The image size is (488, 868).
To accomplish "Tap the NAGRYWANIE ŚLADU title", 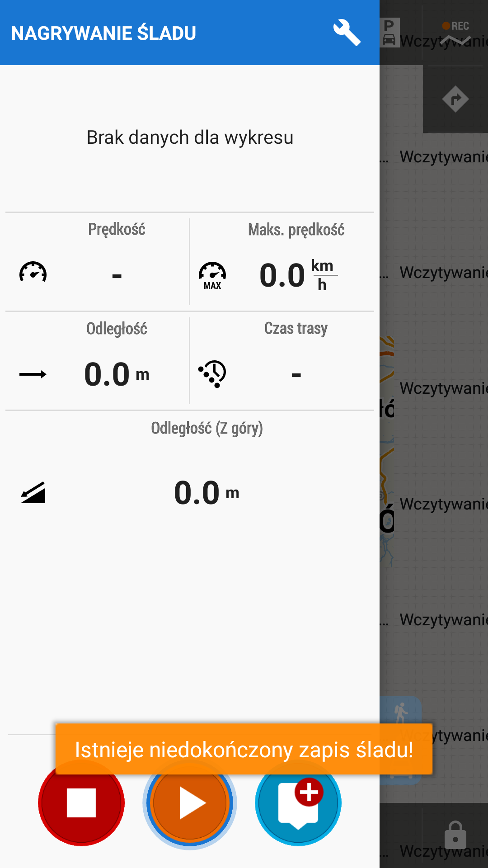I will pos(103,33).
